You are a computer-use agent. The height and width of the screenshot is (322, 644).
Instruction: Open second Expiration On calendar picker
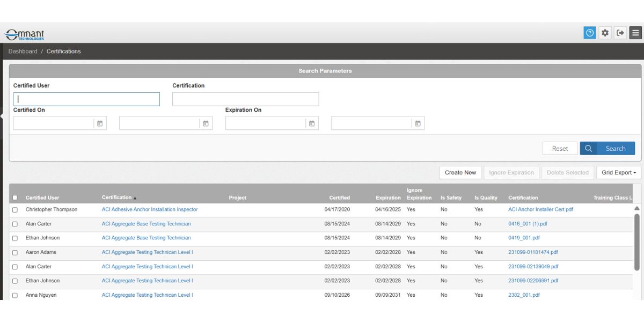pyautogui.click(x=418, y=123)
